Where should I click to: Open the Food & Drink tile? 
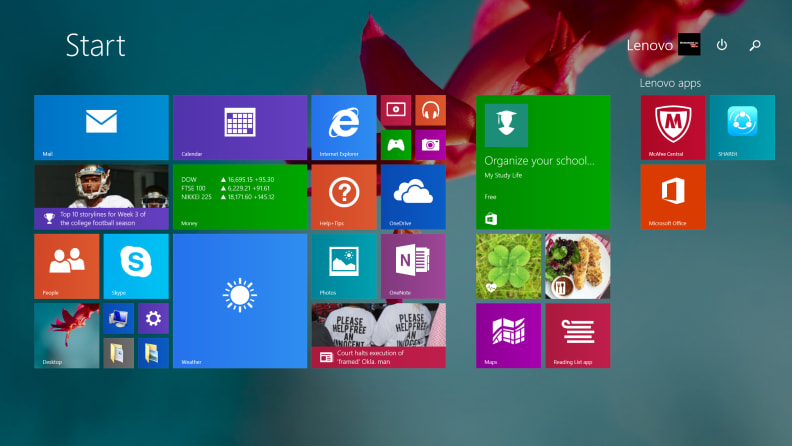[x=578, y=266]
